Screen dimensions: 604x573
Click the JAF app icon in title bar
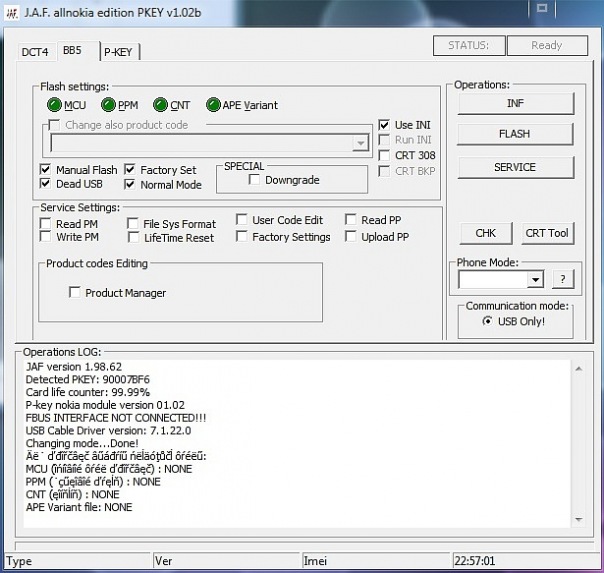click(12, 13)
